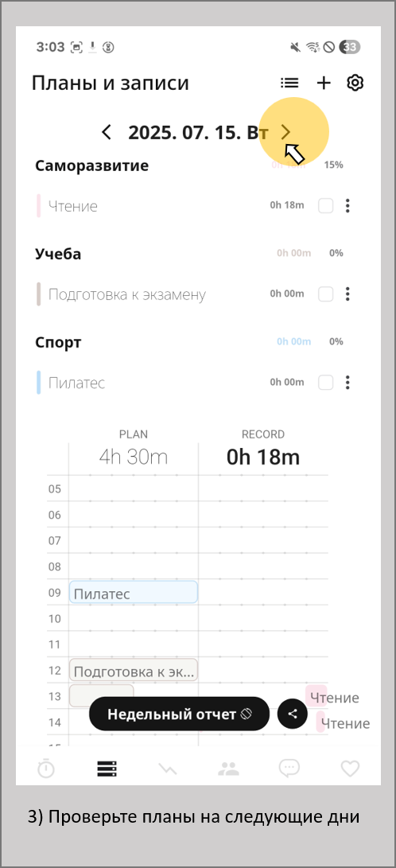
Task: Open the statistics graph tab icon
Action: click(x=168, y=769)
